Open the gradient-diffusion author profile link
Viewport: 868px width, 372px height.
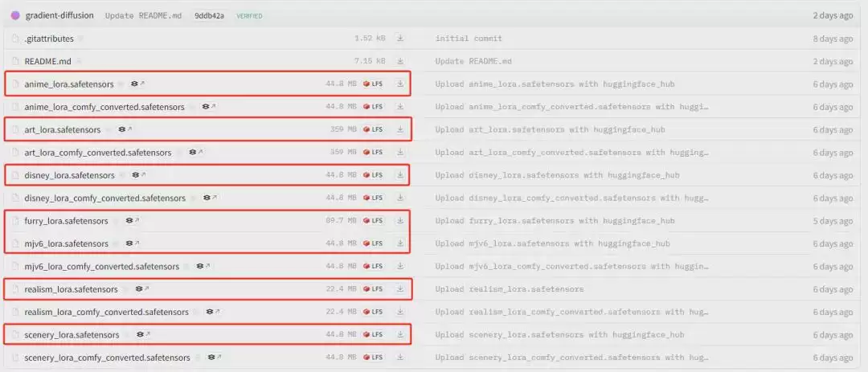59,15
